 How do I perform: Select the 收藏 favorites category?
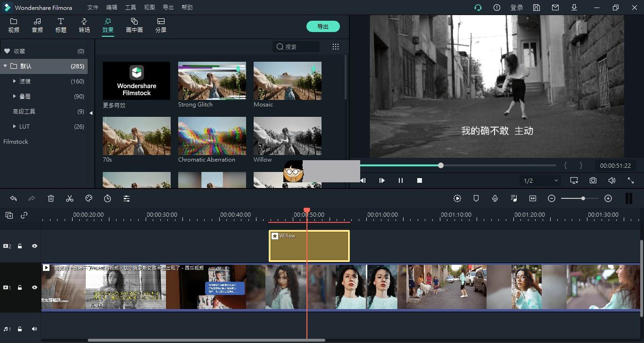click(x=44, y=51)
